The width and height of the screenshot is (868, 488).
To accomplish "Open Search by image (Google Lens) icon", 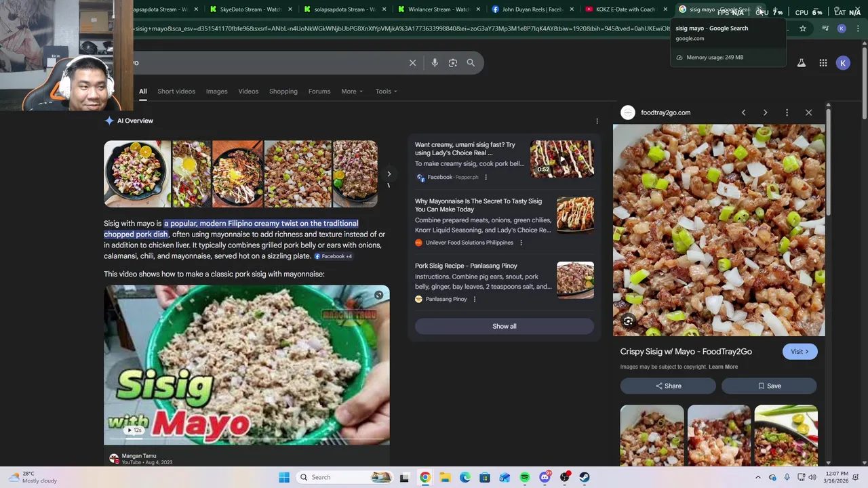I will pyautogui.click(x=453, y=62).
